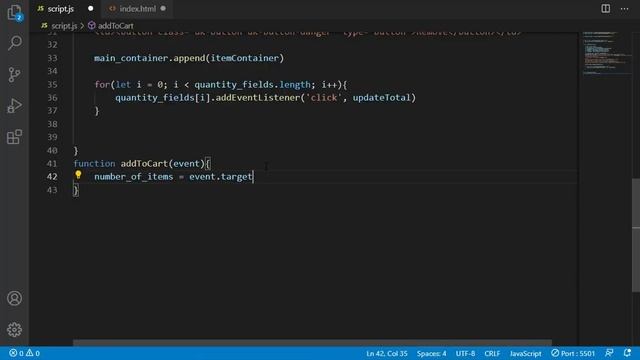The height and width of the screenshot is (360, 640).
Task: Open the Explorer view in activity bar
Action: [x=14, y=12]
